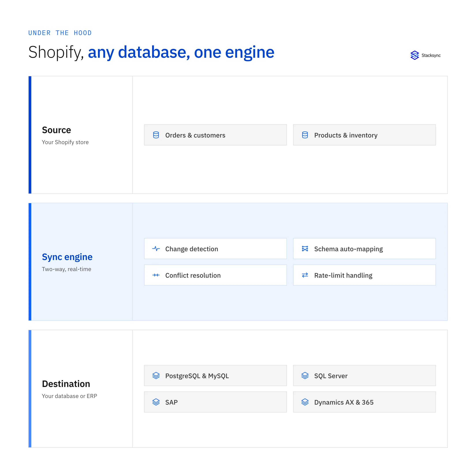Click the SQL Server label
Viewport: 476px width, 476px height.
coord(331,376)
